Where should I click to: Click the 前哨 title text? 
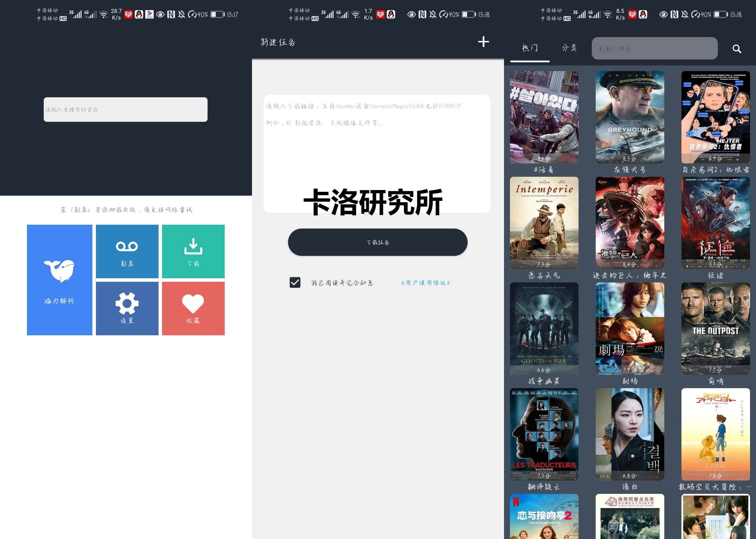(716, 381)
